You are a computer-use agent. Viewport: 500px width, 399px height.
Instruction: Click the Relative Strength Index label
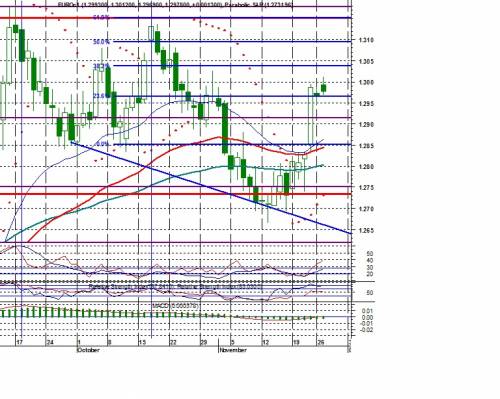176,287
